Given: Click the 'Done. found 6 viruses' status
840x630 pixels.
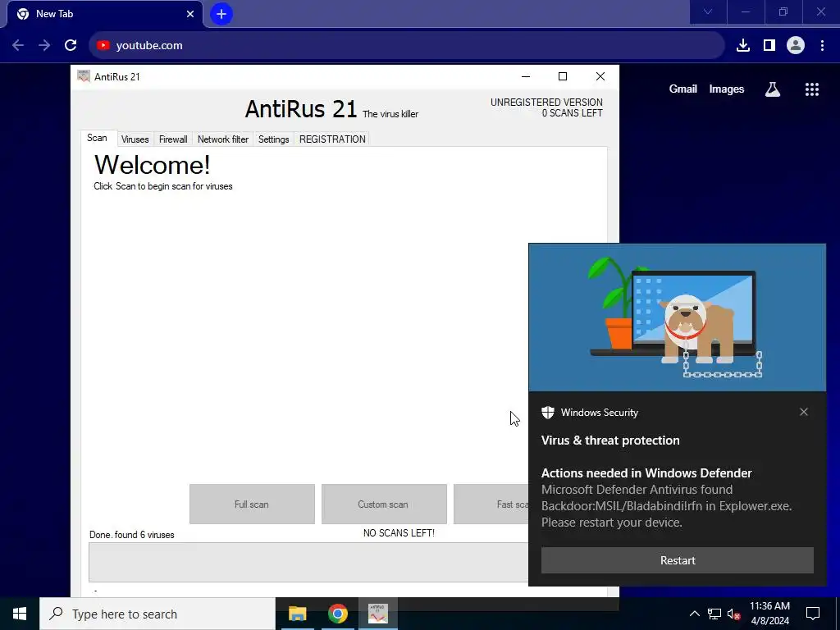Looking at the screenshot, I should 132,535.
